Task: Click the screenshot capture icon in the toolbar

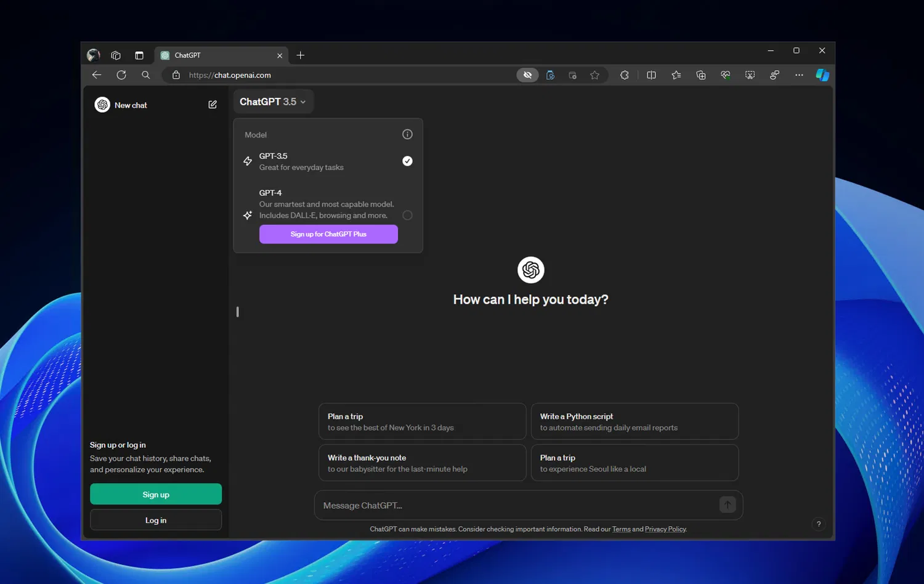Action: (750, 75)
